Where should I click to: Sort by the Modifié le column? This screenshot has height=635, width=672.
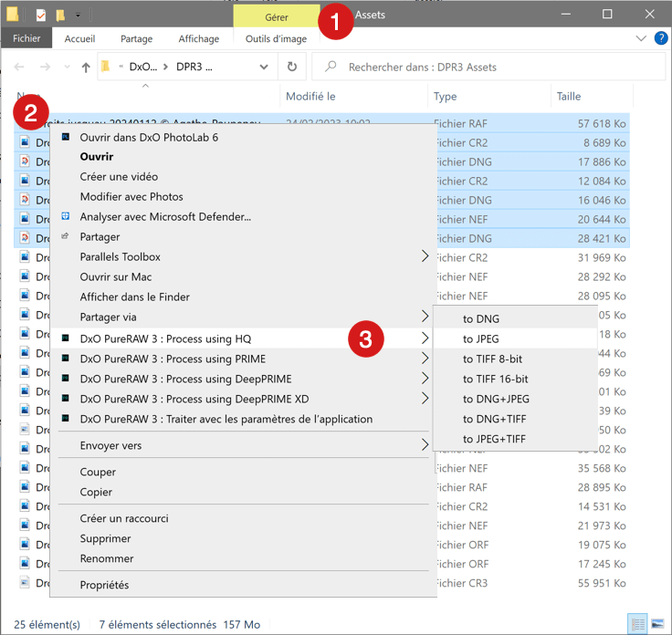[354, 97]
